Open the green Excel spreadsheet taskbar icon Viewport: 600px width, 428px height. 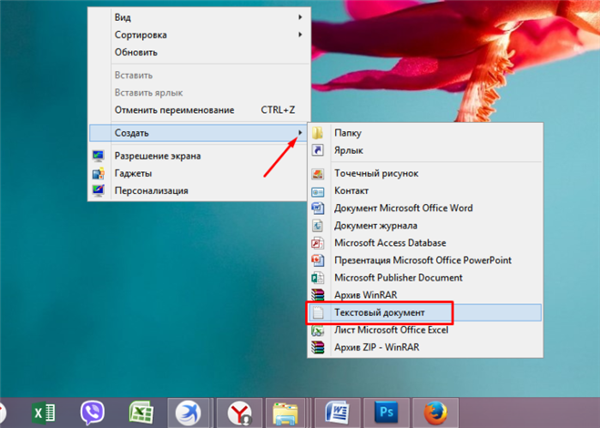coord(141,413)
